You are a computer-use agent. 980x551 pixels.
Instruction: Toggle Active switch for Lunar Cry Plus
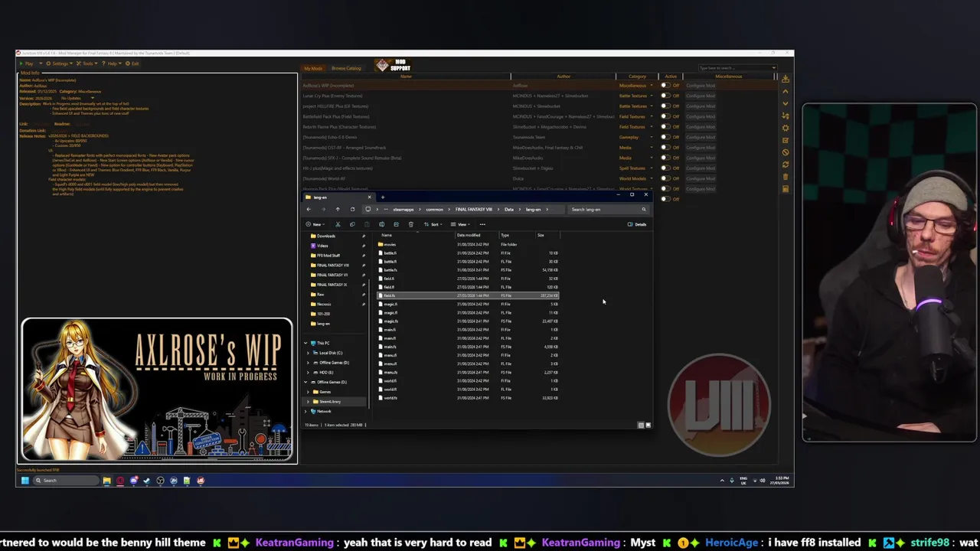tap(665, 96)
